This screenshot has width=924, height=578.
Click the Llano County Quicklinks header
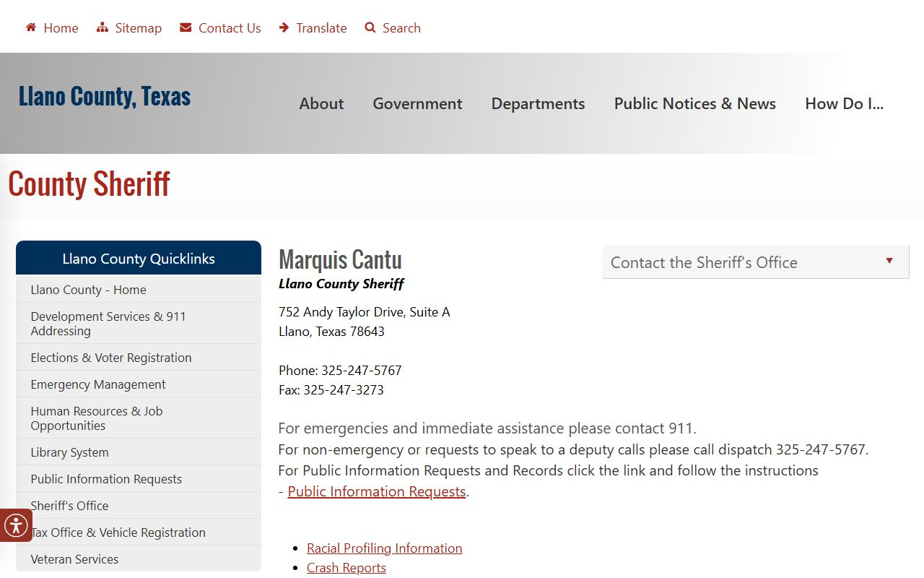pyautogui.click(x=139, y=259)
